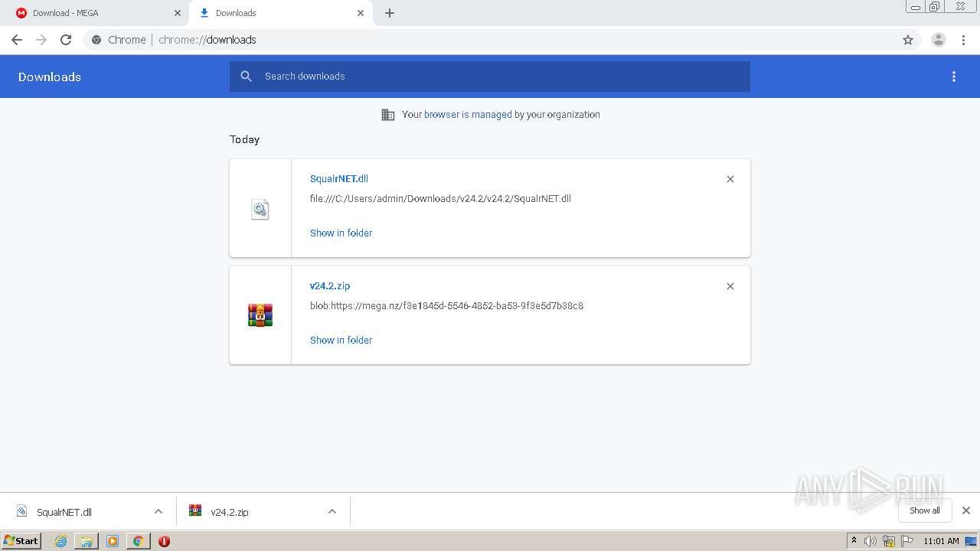Open the Downloads page three-dot menu
The image size is (980, 551).
coord(954,77)
